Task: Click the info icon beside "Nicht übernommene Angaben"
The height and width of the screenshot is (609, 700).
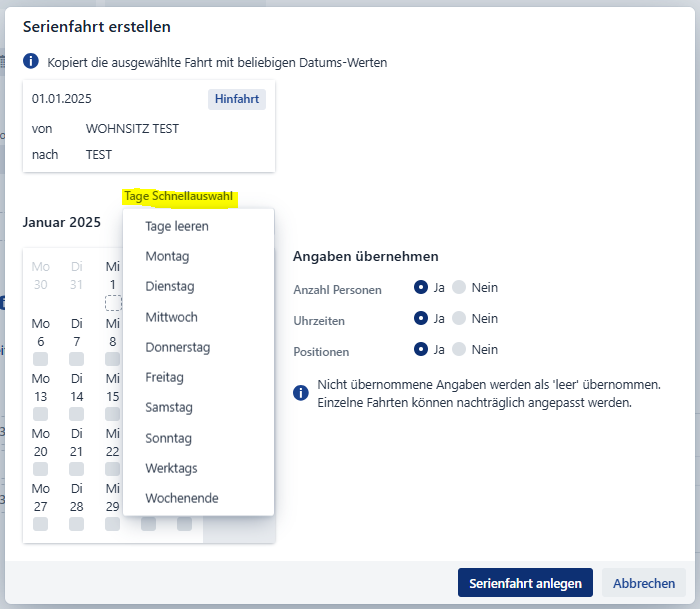Action: pyautogui.click(x=300, y=393)
